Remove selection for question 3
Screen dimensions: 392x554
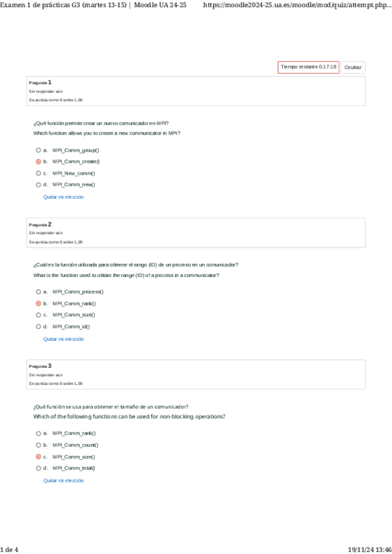pyautogui.click(x=63, y=480)
